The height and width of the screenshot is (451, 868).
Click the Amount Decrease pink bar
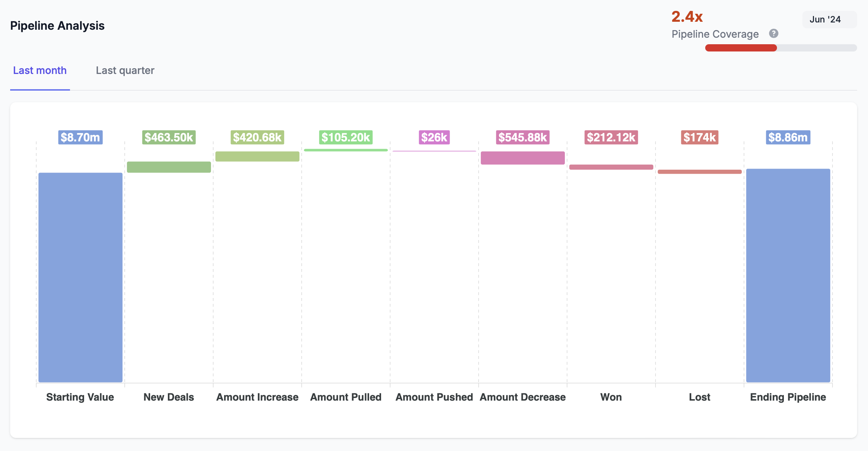tap(522, 158)
